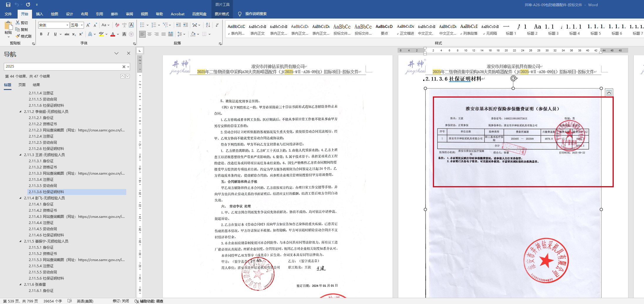Open the 文件 (File) menu
The image size is (644, 304).
coord(8,14)
